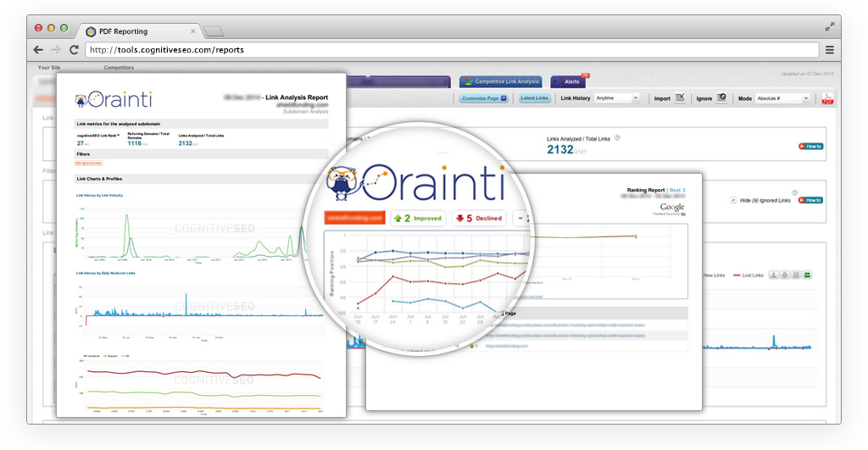Click the green spreadsheet export icon on the chart
Image resolution: width=868 pixels, height=450 pixels.
click(807, 275)
